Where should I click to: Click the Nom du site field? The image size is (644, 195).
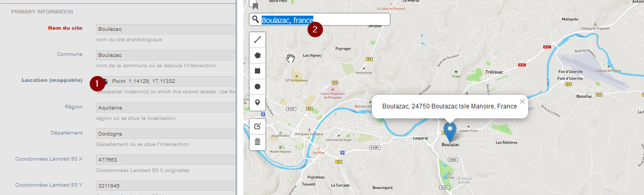(x=166, y=29)
